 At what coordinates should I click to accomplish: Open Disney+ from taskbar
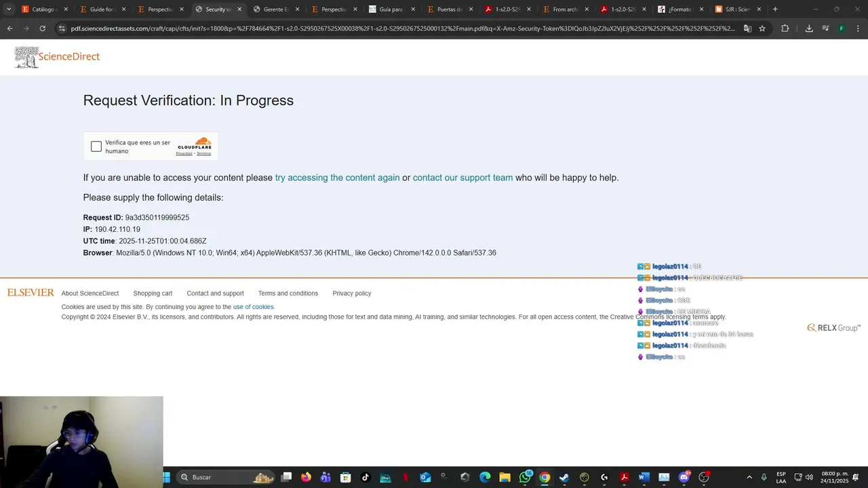coord(385,477)
